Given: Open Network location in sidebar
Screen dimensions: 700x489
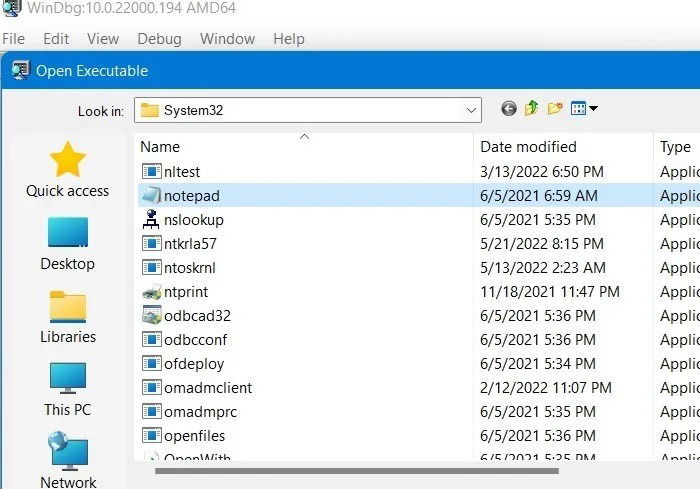Looking at the screenshot, I should click(x=68, y=460).
